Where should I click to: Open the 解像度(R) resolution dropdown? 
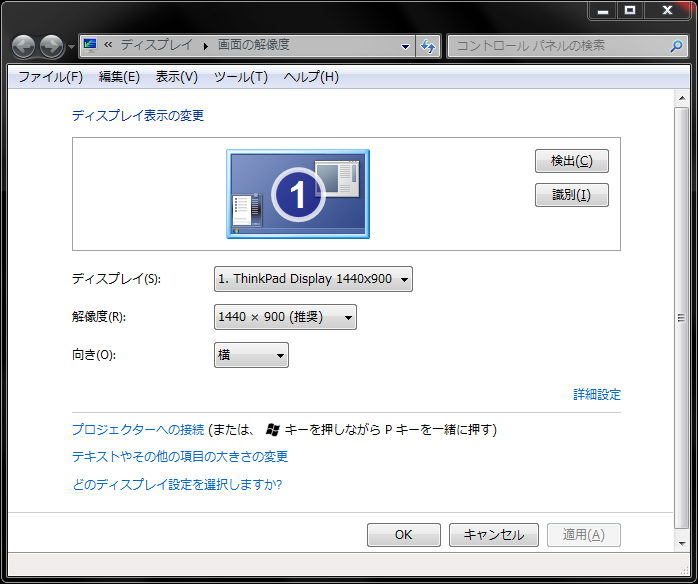[x=285, y=317]
